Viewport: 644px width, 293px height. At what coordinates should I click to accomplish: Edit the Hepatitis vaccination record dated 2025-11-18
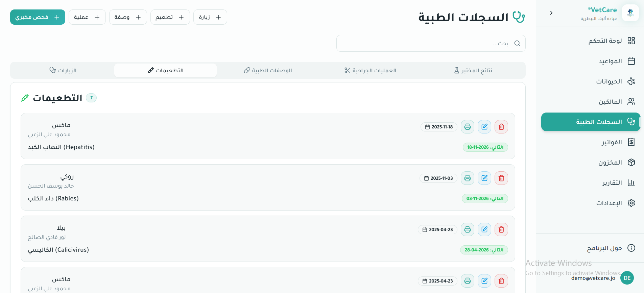pos(484,127)
